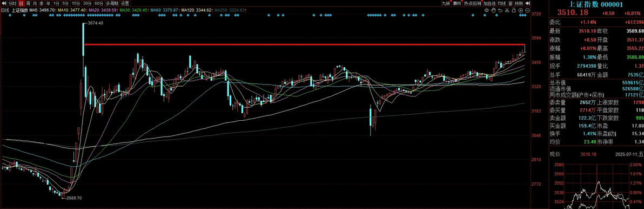Image resolution: width=644 pixels, height=209 pixels.
Task: Toggle the eye visibility icon on the chart toolbar
Action: pos(487,10)
